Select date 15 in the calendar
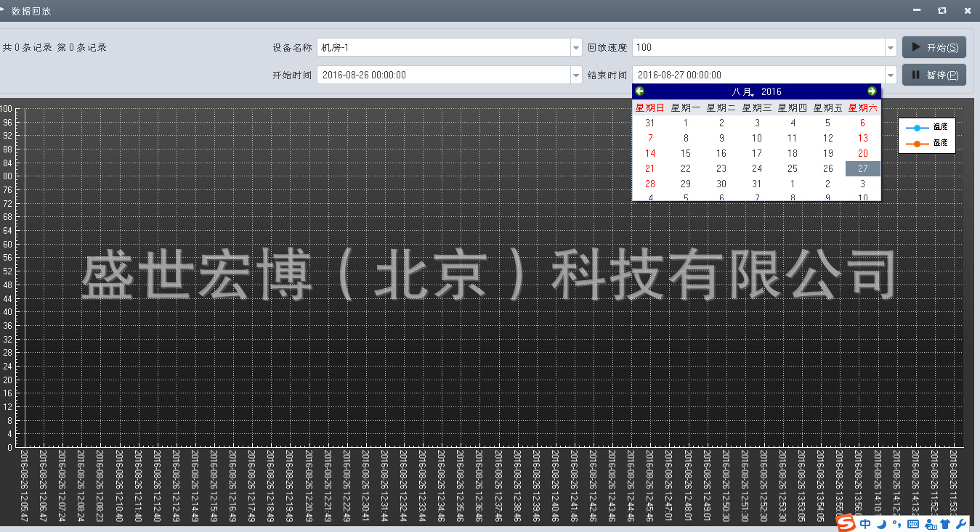980x532 pixels. (686, 153)
